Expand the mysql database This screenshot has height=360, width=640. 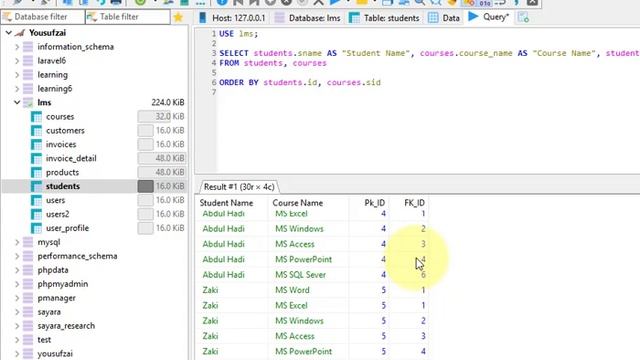(x=17, y=242)
